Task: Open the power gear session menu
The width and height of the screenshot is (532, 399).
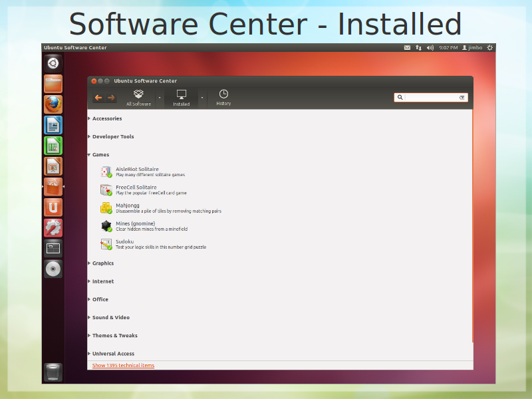Action: tap(489, 48)
